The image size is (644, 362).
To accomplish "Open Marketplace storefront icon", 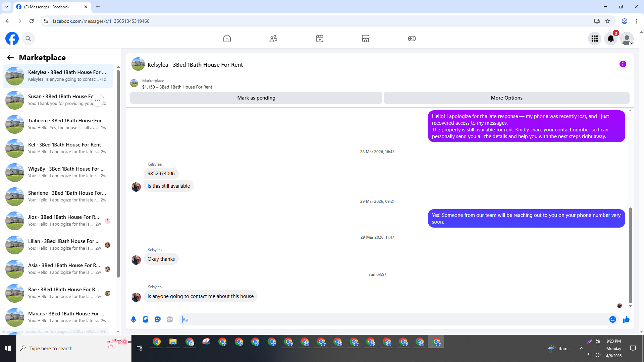I will 366,39.
